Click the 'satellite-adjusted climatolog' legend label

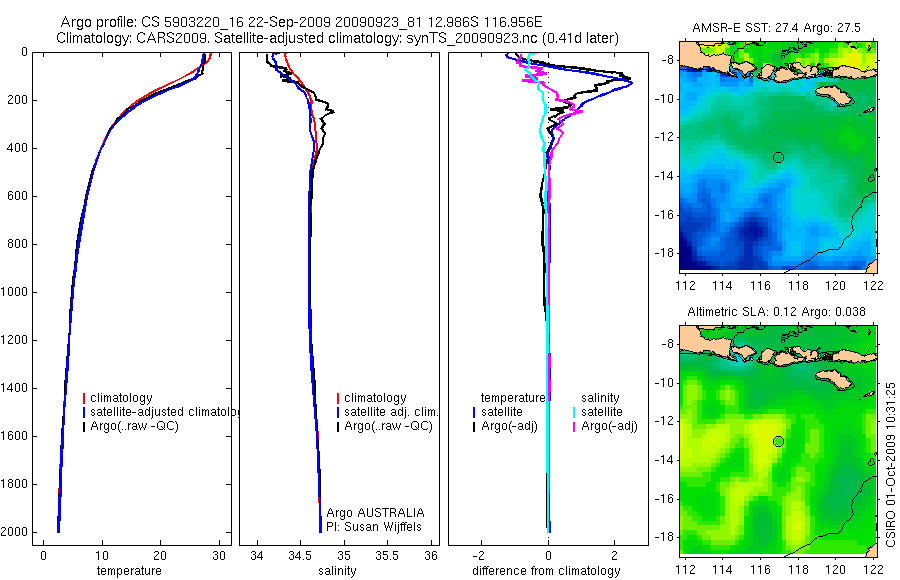tap(164, 412)
